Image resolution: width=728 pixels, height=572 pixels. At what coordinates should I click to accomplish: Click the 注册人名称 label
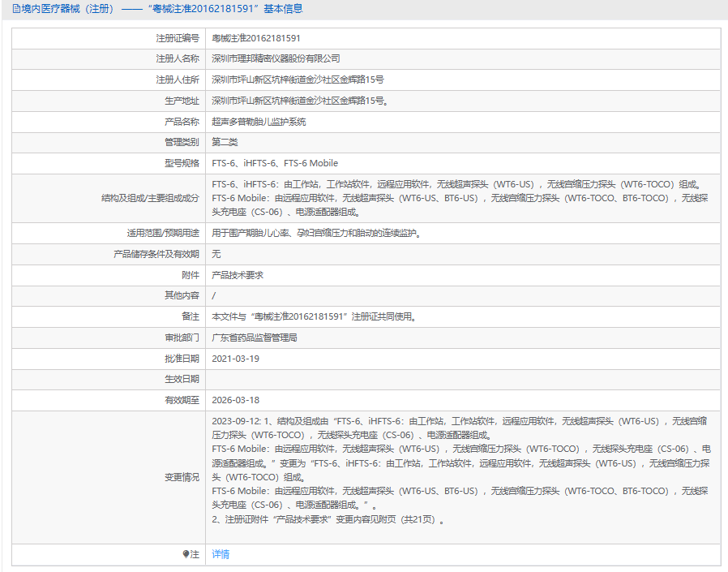click(x=178, y=58)
